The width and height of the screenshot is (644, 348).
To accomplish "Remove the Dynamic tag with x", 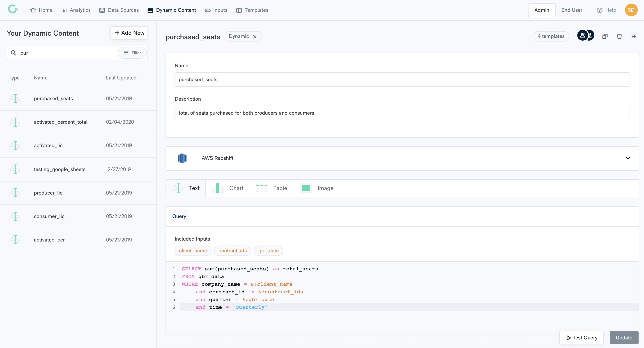I will [255, 37].
